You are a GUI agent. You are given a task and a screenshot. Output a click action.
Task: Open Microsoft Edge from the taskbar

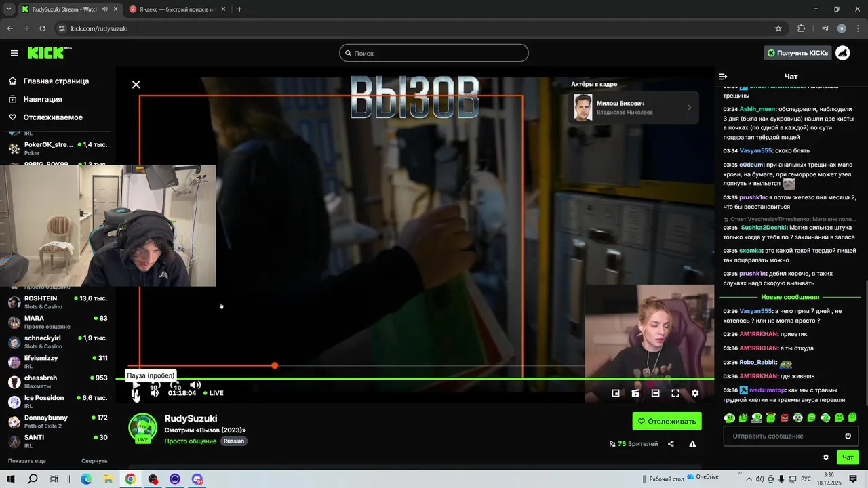[86, 479]
